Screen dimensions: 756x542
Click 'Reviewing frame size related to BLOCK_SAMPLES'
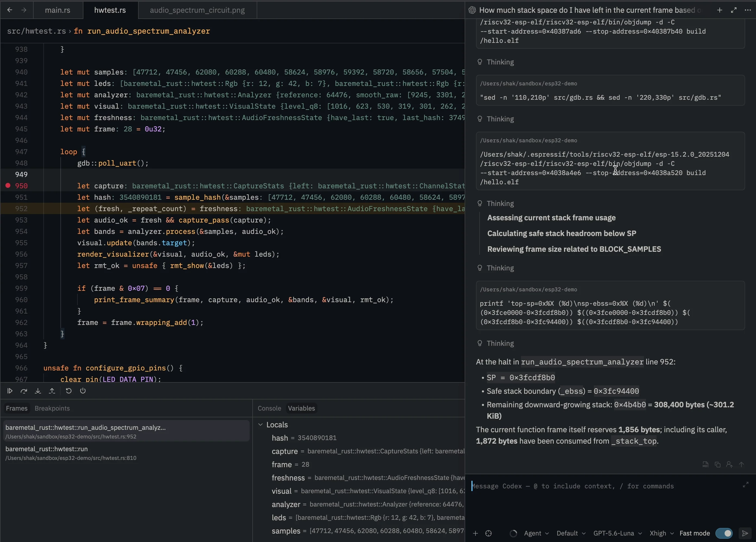click(574, 249)
